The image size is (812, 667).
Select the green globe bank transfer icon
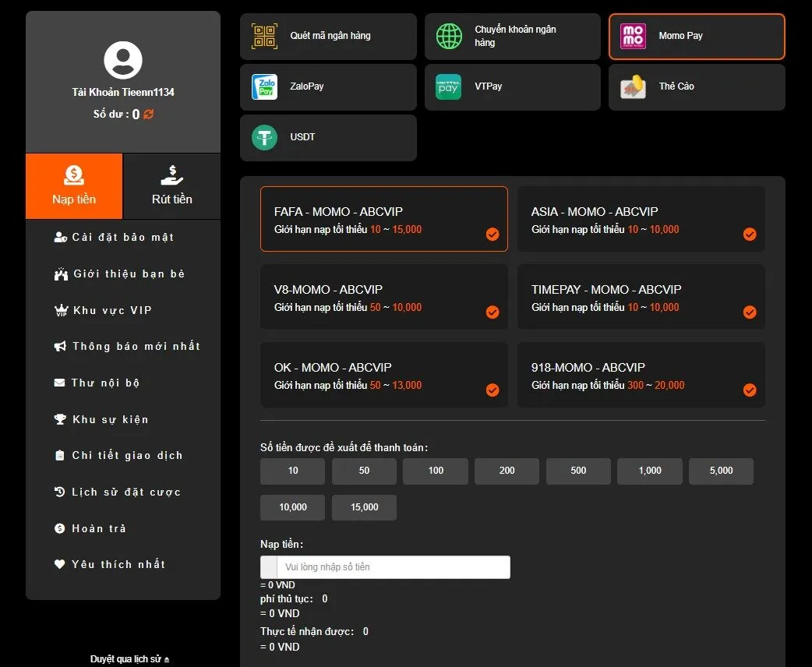coord(449,37)
